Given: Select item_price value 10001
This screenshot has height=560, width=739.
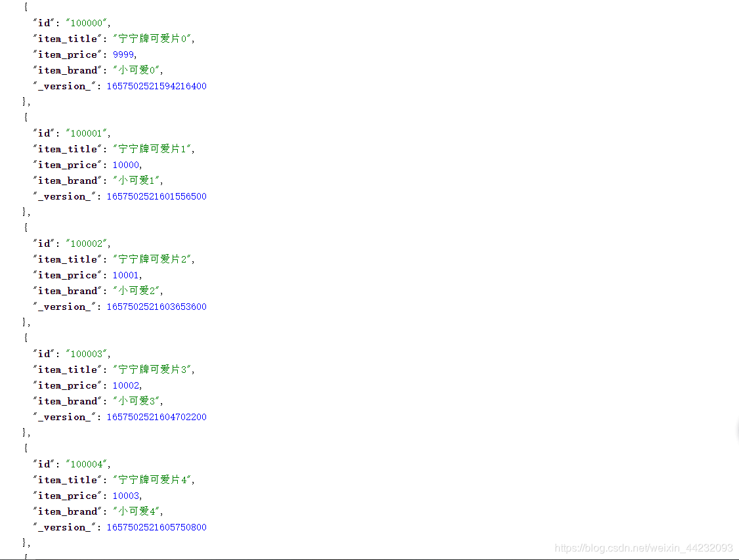Looking at the screenshot, I should pos(126,275).
